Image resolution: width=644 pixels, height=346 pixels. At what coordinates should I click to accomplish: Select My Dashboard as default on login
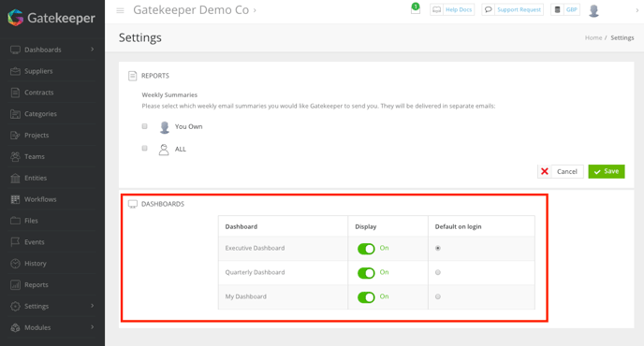pos(438,296)
